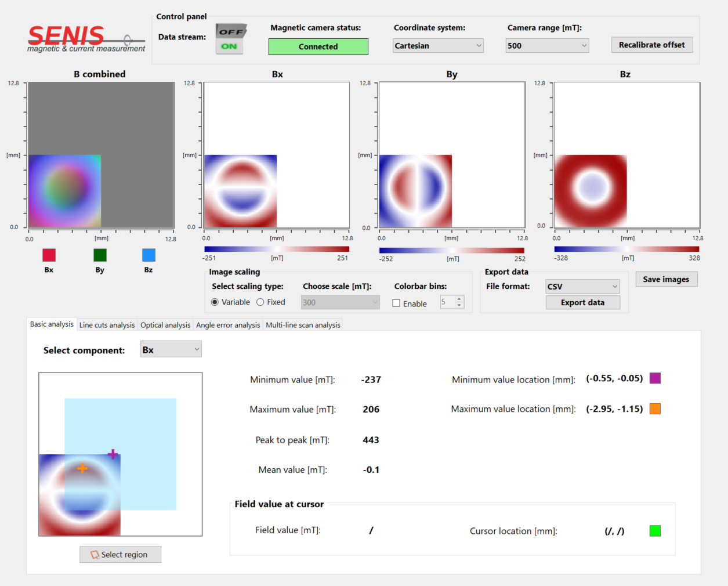Click the green By legend square
The height and width of the screenshot is (586, 728).
(100, 255)
